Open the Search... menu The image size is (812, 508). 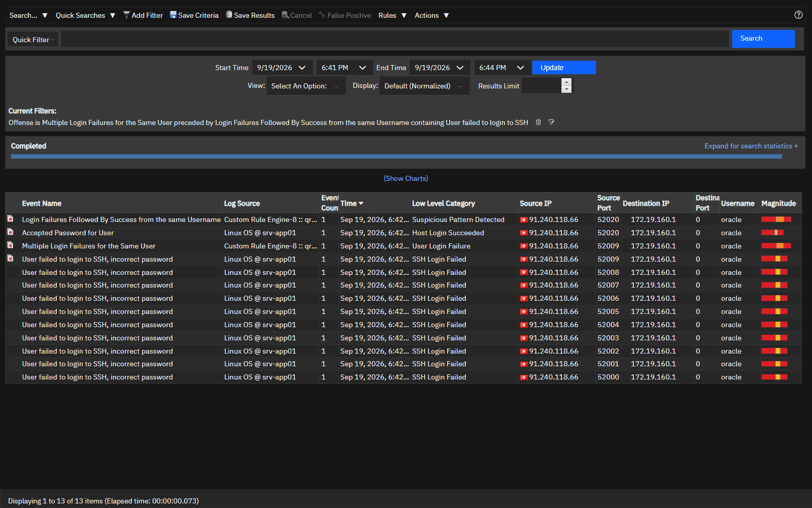tap(28, 15)
